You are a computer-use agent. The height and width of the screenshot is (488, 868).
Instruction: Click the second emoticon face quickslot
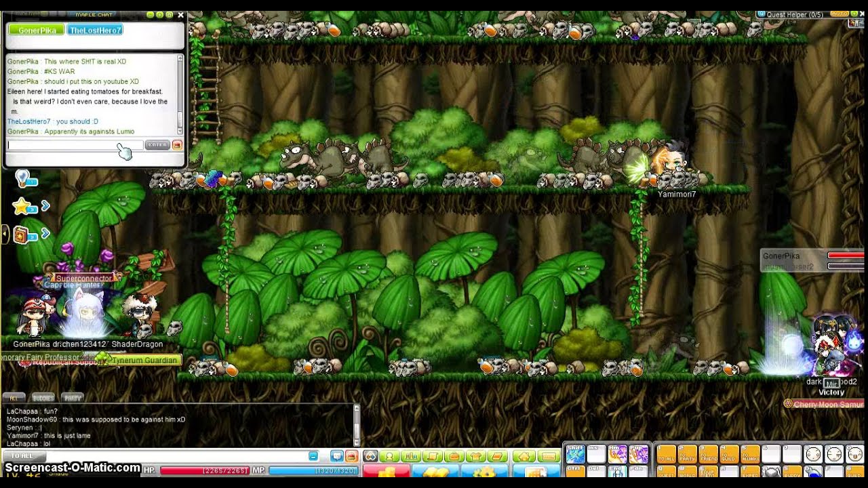click(834, 453)
